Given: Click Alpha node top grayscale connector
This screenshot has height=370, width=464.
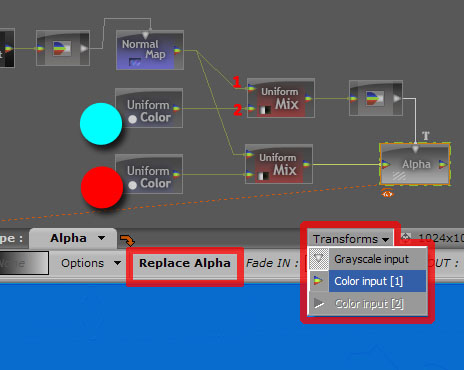Looking at the screenshot, I should [415, 148].
